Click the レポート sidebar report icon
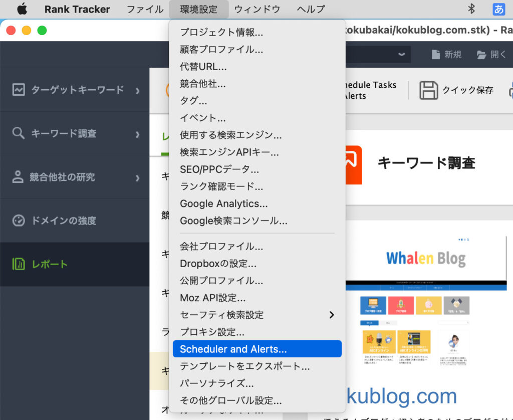This screenshot has width=513, height=420. click(19, 264)
